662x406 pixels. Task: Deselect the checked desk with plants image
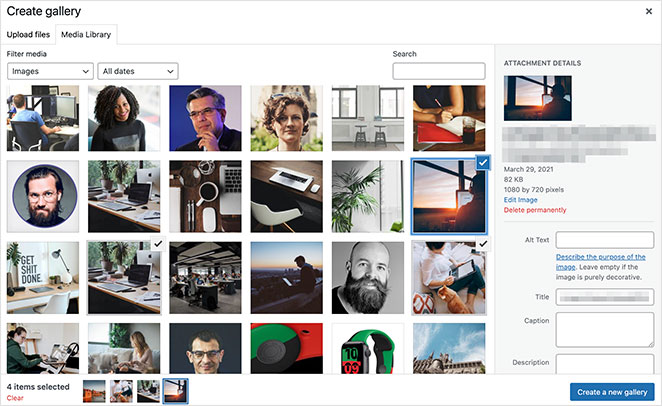click(158, 243)
